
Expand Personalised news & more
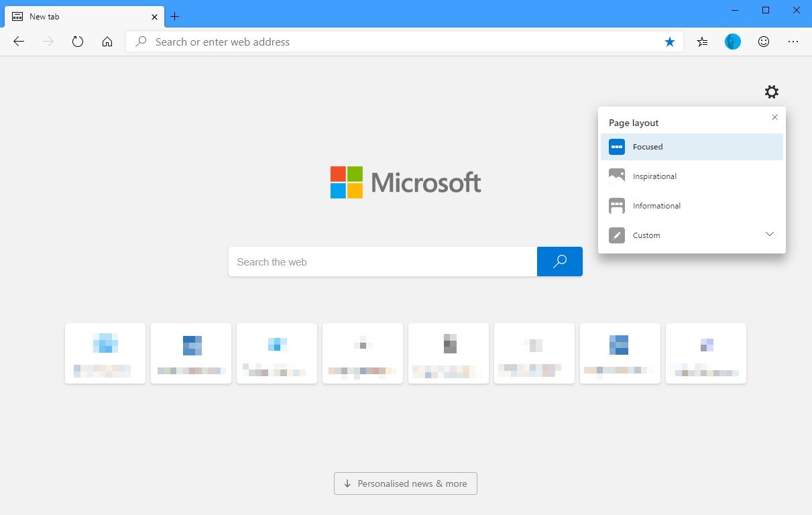405,483
